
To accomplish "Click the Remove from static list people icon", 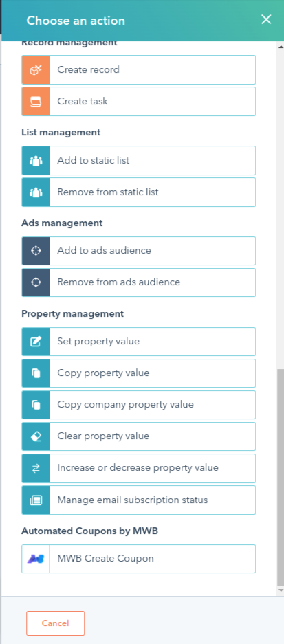I will [36, 192].
